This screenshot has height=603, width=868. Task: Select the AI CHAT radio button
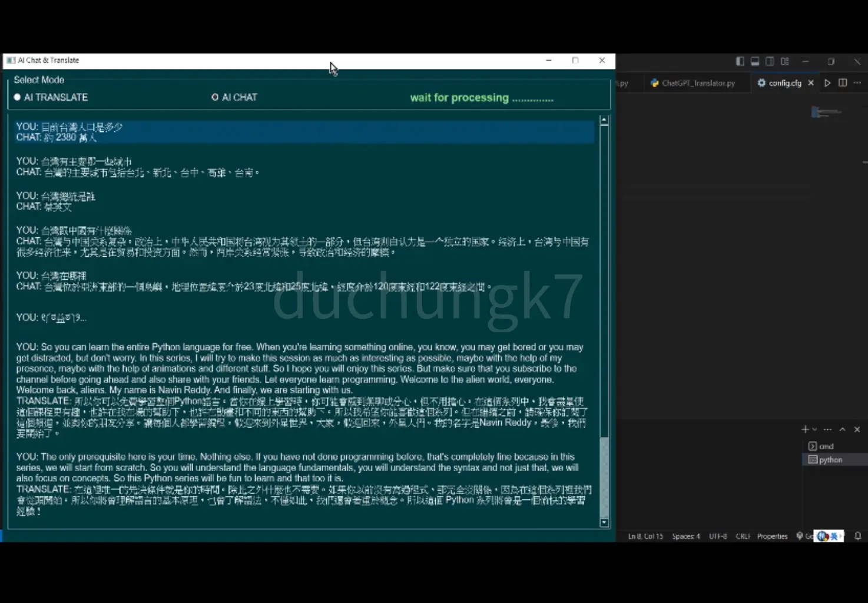[x=215, y=97]
